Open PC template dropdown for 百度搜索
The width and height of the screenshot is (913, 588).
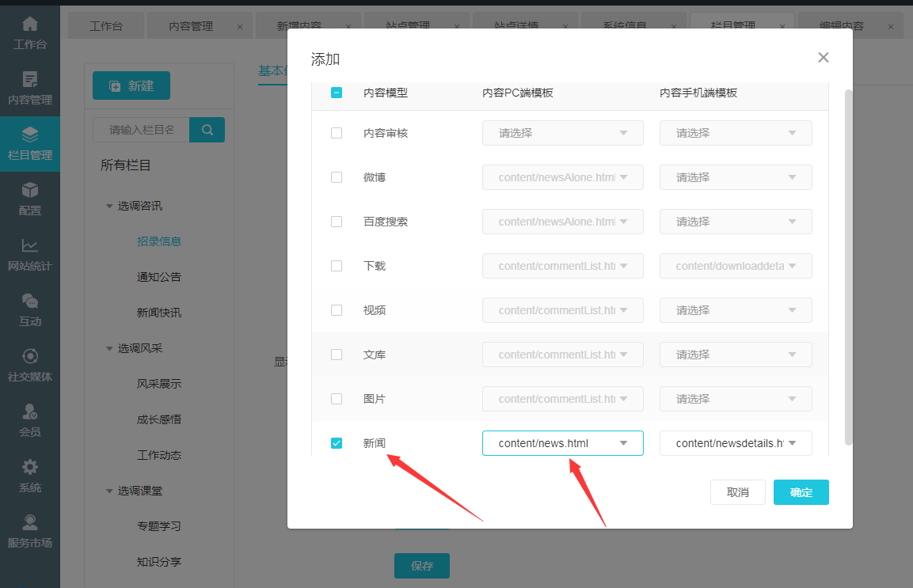(x=562, y=222)
